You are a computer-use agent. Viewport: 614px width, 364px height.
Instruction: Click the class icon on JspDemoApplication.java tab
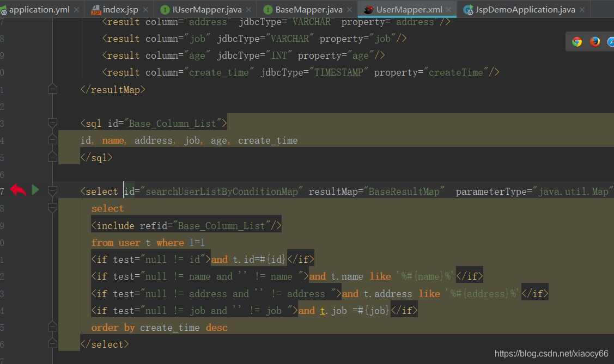(468, 10)
